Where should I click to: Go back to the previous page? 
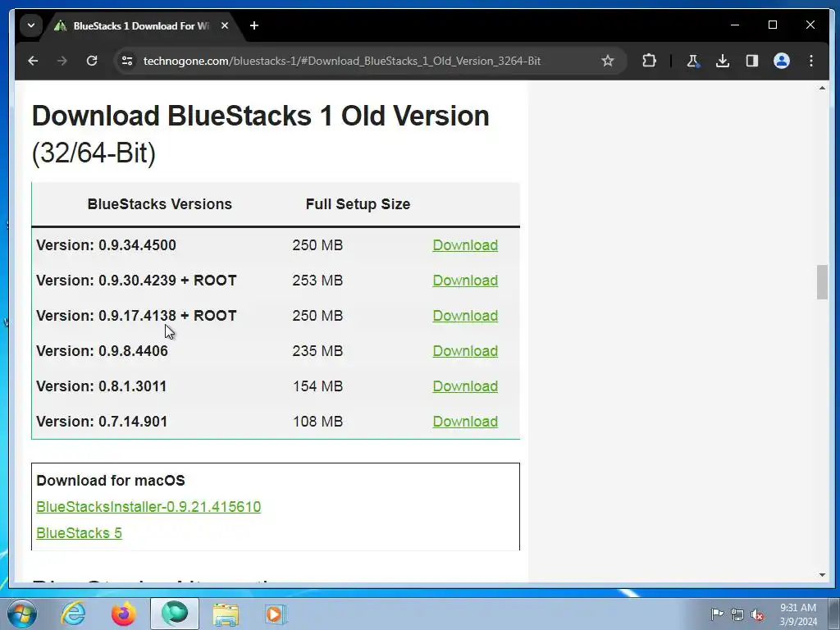33,61
